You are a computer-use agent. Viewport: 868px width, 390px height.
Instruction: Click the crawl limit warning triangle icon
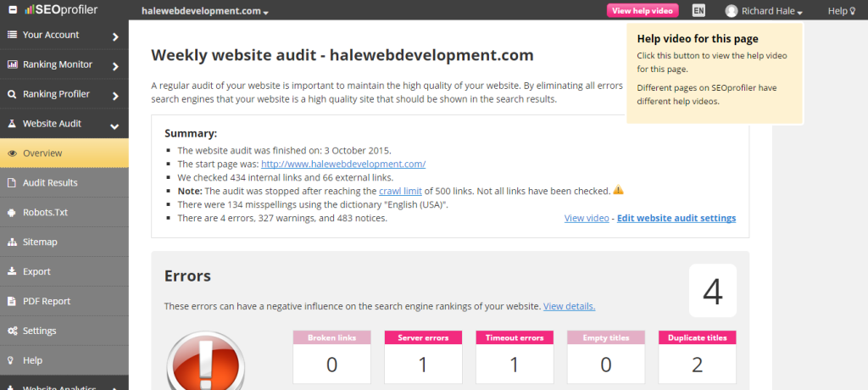[x=618, y=190]
